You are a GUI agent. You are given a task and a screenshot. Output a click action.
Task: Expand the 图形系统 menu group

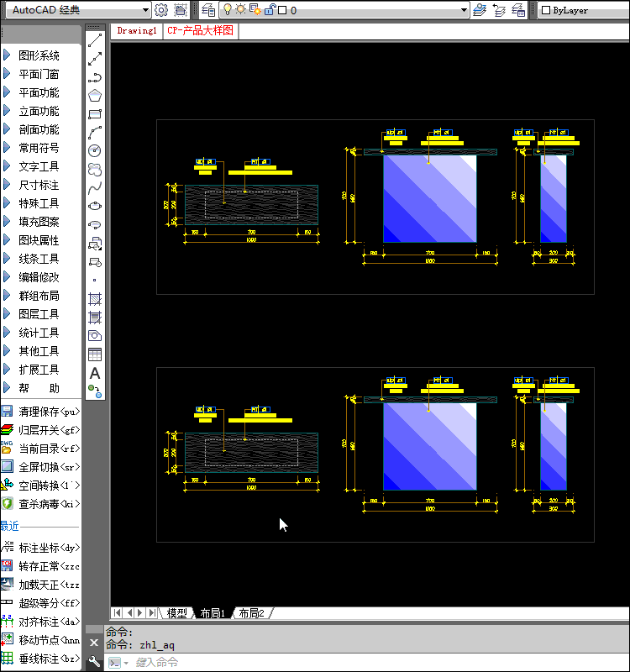click(39, 55)
